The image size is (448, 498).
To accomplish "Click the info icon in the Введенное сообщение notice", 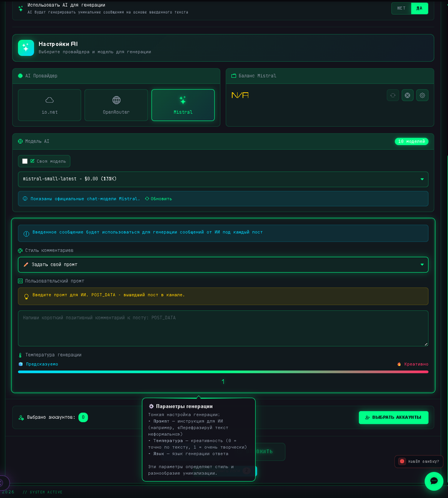I will [26, 234].
